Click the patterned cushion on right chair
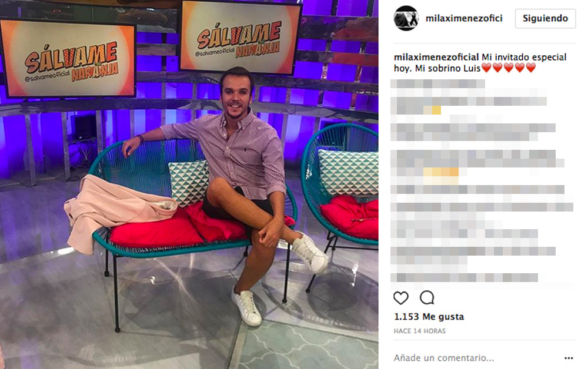588x369 pixels. [x=348, y=172]
